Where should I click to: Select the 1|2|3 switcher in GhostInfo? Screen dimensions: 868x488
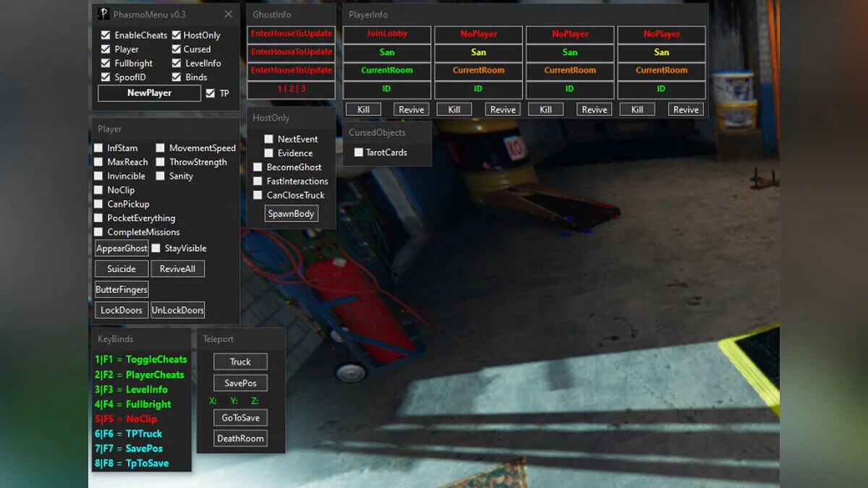[291, 90]
